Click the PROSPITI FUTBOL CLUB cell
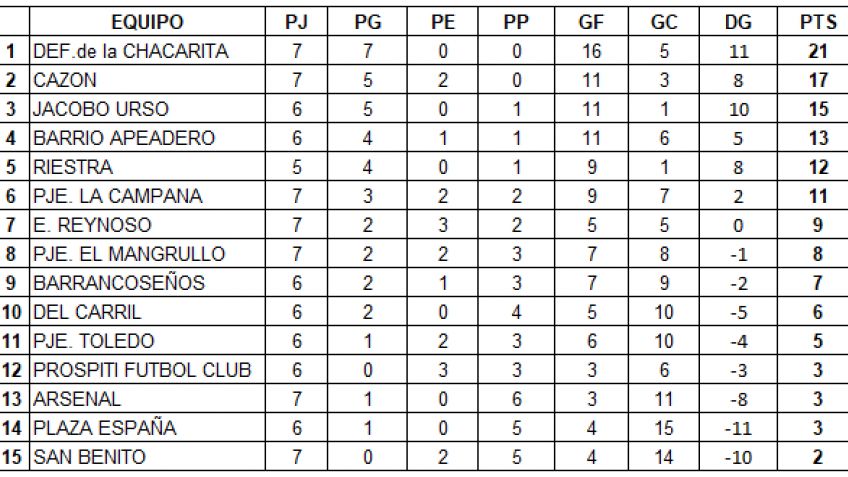 147,370
